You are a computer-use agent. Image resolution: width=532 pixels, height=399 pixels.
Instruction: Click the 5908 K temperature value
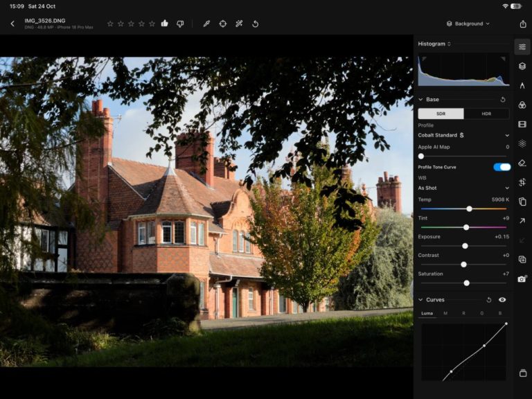pos(500,199)
